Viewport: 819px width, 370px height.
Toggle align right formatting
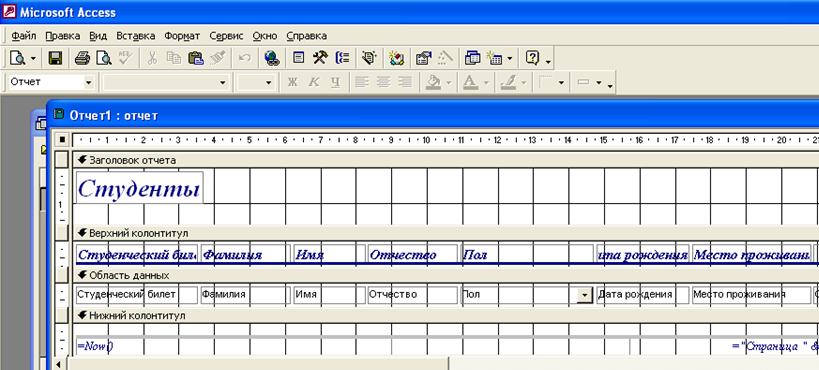tap(405, 82)
